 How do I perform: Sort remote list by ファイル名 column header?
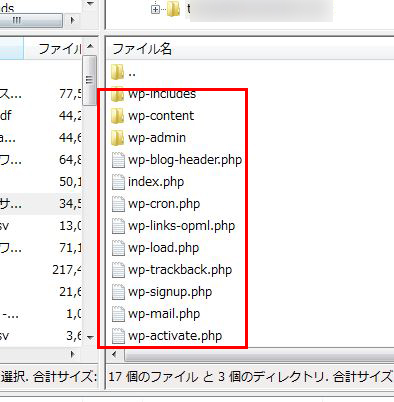click(142, 49)
